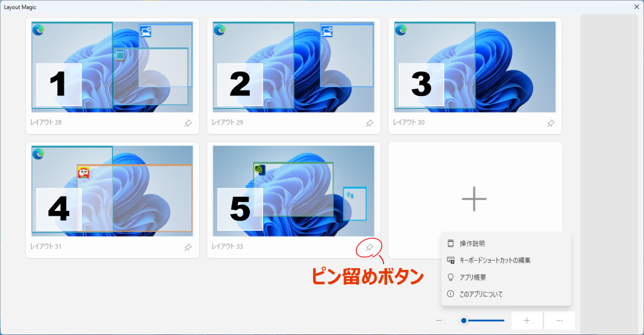
Task: Click the light blue icon in layout 5
Action: [350, 195]
